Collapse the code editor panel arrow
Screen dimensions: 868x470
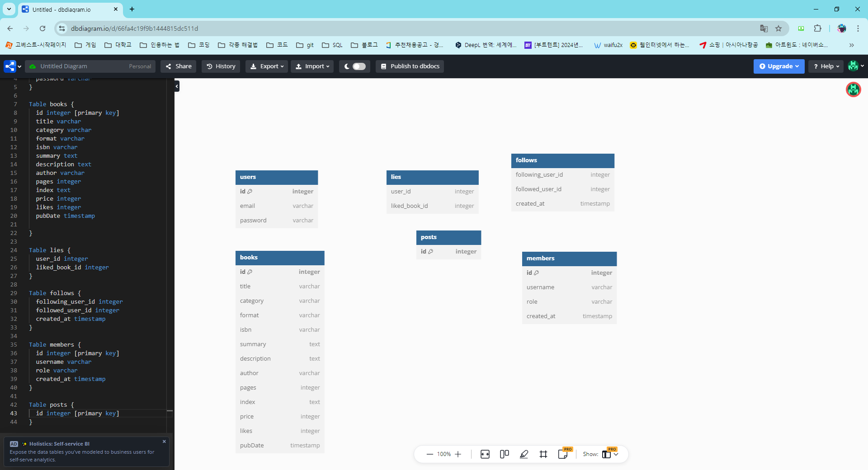tap(177, 86)
